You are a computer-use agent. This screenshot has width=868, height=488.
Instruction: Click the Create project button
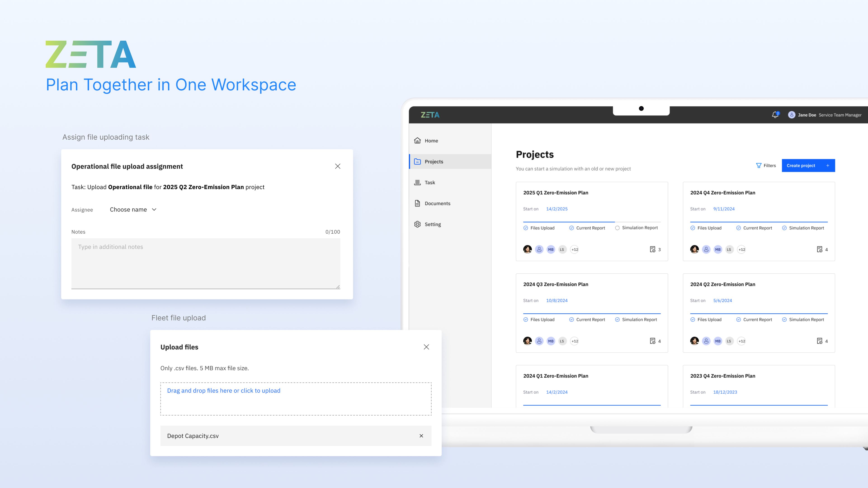[808, 165]
